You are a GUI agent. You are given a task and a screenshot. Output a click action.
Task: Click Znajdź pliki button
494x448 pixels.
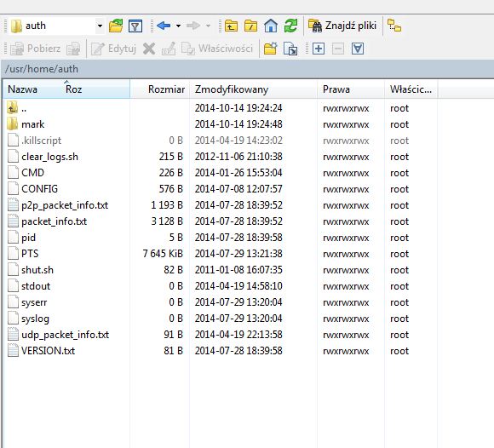coord(342,26)
